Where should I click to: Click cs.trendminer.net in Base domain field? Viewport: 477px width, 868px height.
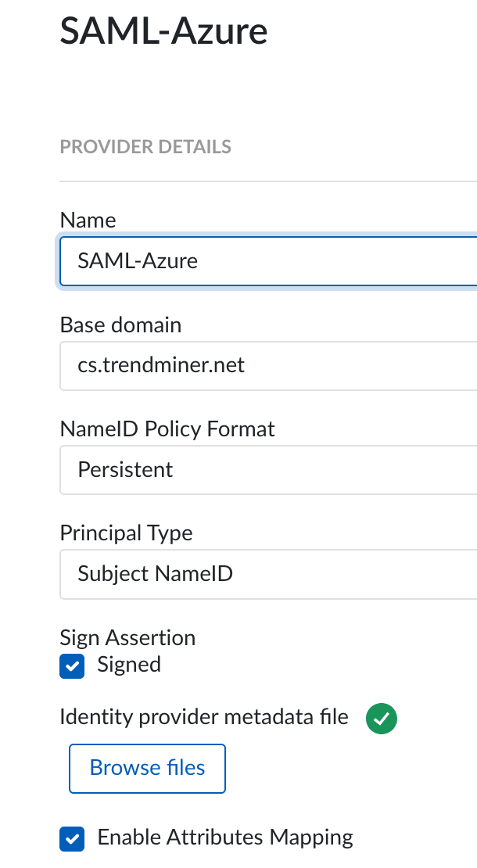(x=160, y=365)
